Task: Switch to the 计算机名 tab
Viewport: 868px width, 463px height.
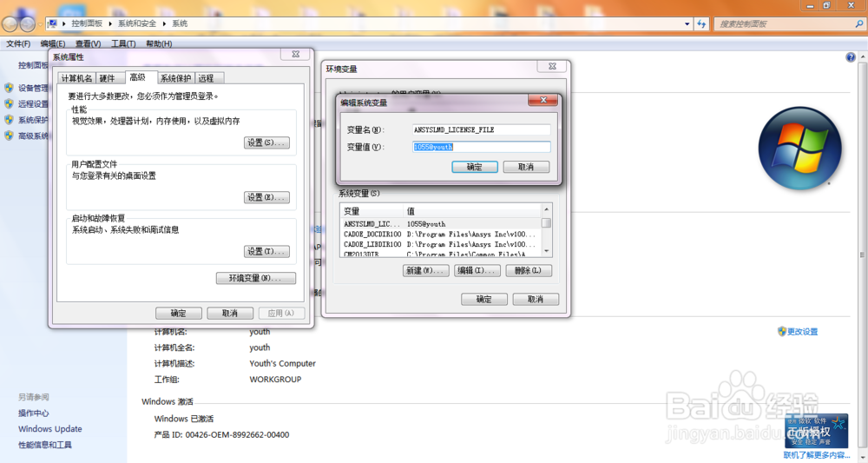Action: coord(76,78)
